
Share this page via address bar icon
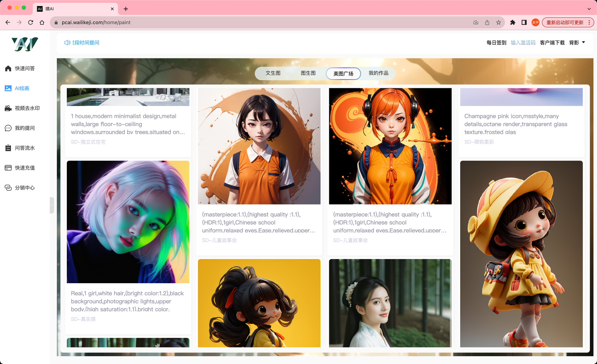click(x=487, y=22)
